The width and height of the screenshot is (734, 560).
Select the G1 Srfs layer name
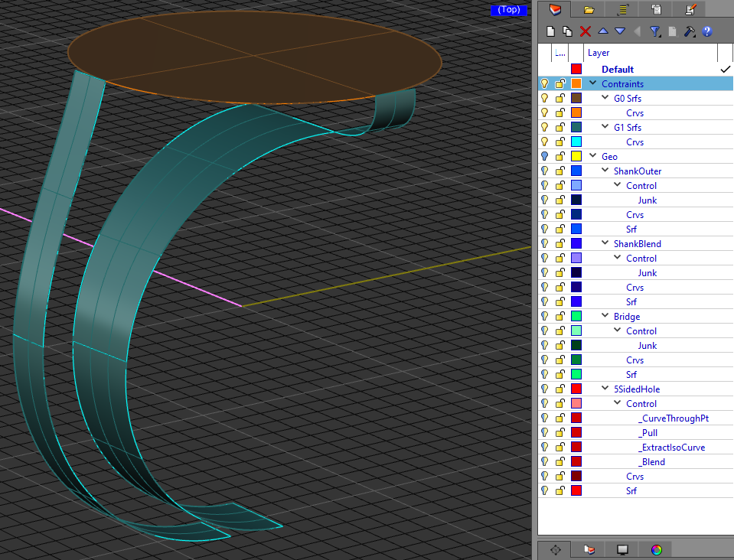[628, 127]
